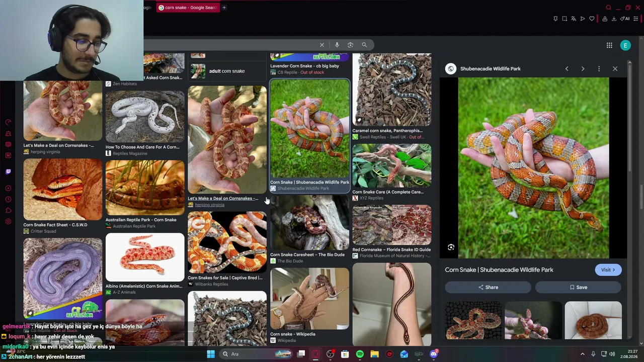Screen dimensions: 644x362
Task: Share the previewed corn snake image
Action: pos(488,287)
